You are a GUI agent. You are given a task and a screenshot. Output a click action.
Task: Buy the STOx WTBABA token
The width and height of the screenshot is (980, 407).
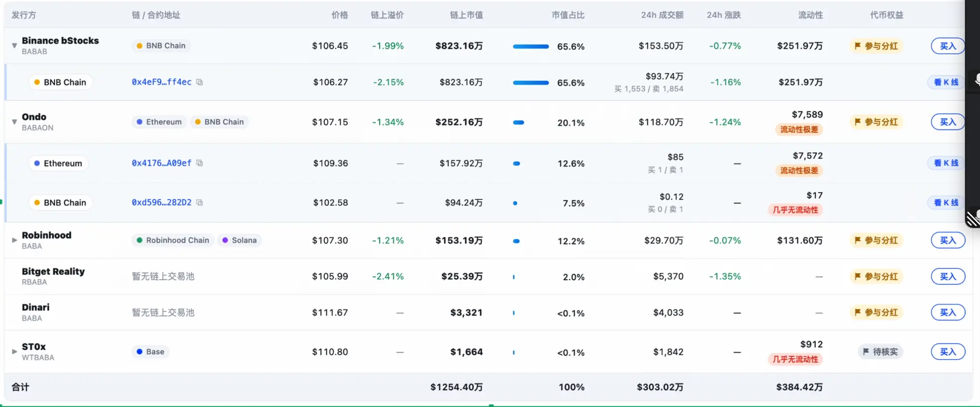(948, 352)
